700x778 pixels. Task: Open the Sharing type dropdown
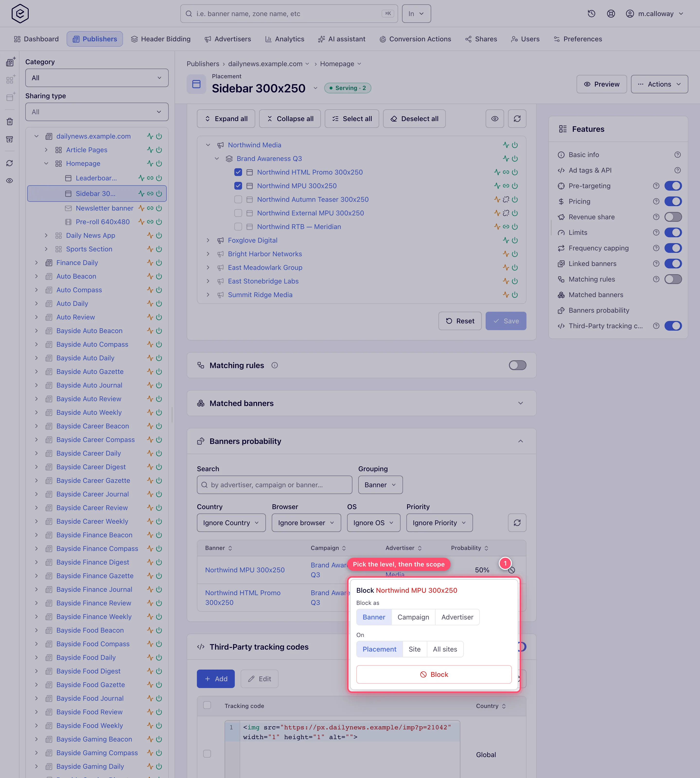click(96, 112)
